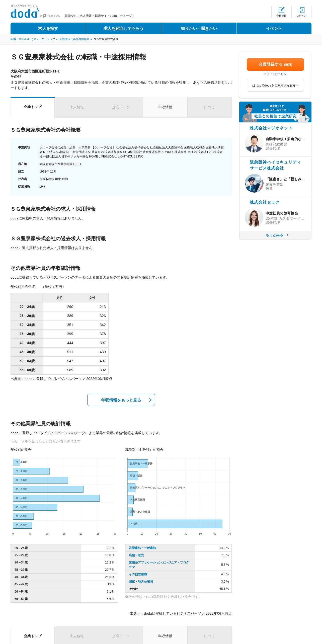Viewport: 322px width, 644px height.
Task: Click the 株式会社セラク employee photo
Action: [254, 217]
